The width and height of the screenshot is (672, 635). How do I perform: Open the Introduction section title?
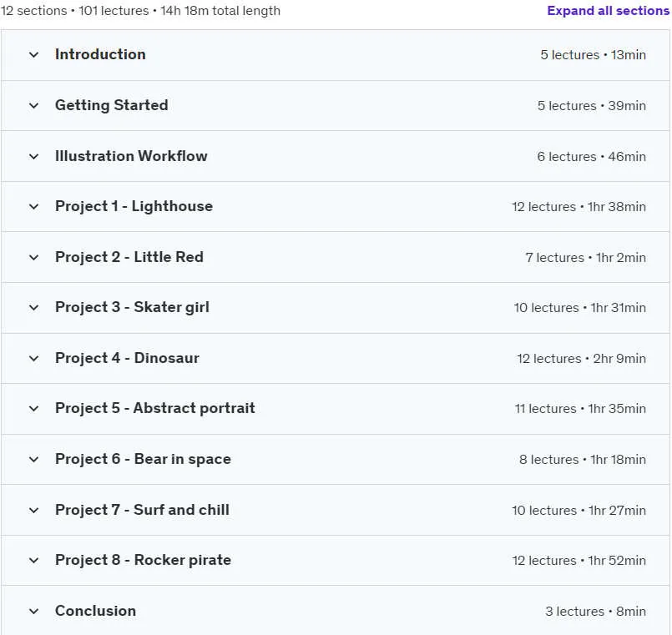[x=100, y=54]
